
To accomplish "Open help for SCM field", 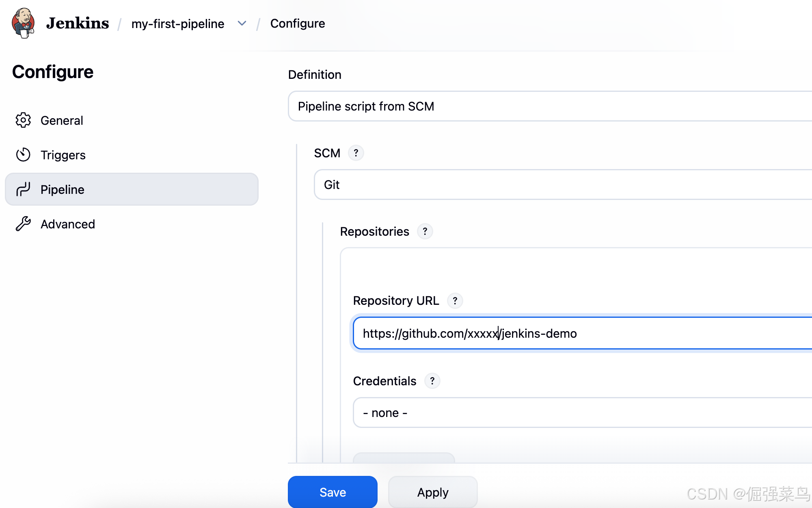I will [356, 153].
